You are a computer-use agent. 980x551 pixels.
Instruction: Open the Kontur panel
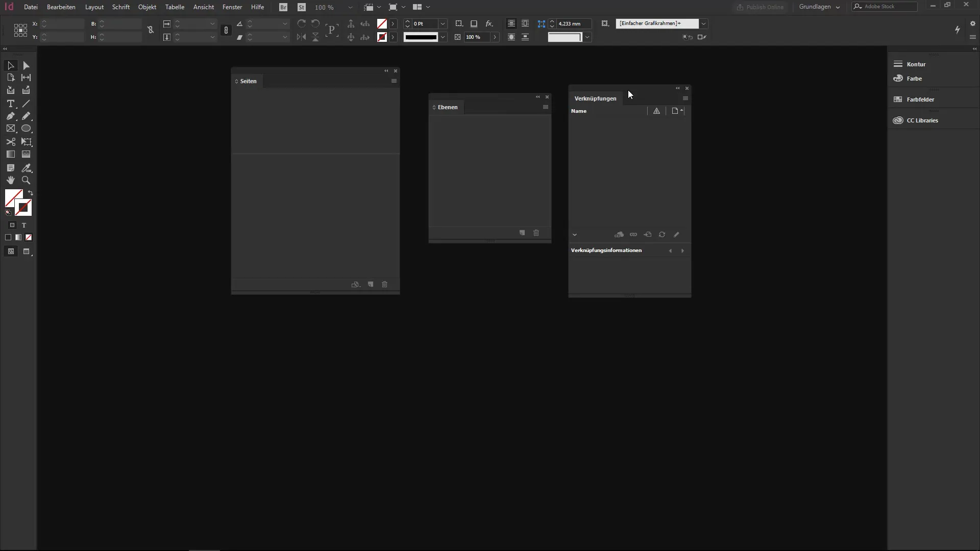pyautogui.click(x=916, y=64)
